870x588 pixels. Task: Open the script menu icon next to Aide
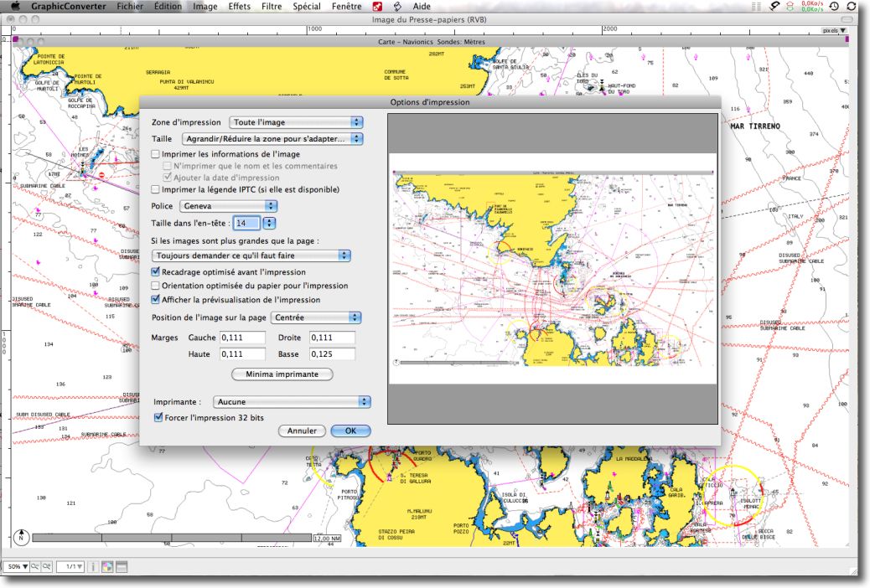point(398,7)
